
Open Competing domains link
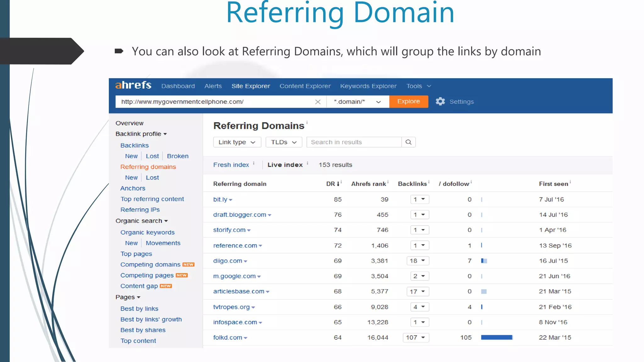(150, 265)
